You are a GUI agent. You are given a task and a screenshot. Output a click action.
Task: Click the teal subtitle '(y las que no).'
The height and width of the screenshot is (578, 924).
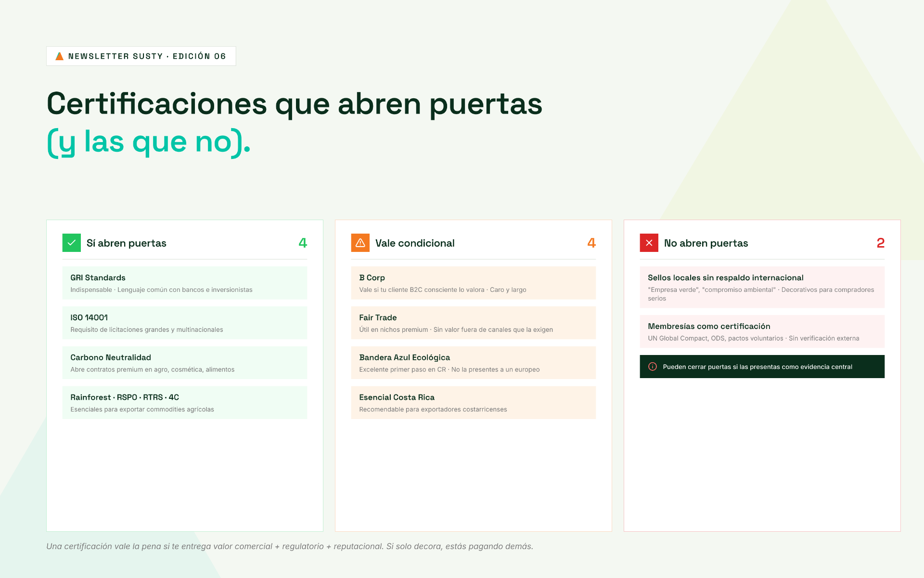click(x=149, y=142)
